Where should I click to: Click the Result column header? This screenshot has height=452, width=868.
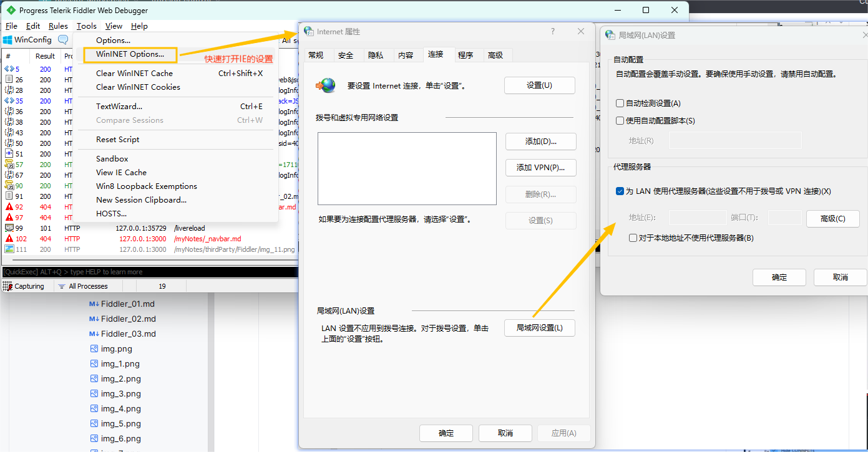click(45, 56)
